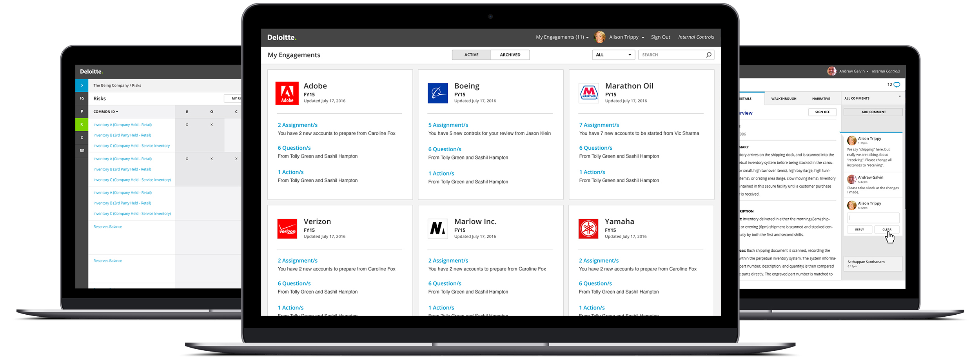Switch to the Archived engagements toggle

pyautogui.click(x=510, y=55)
